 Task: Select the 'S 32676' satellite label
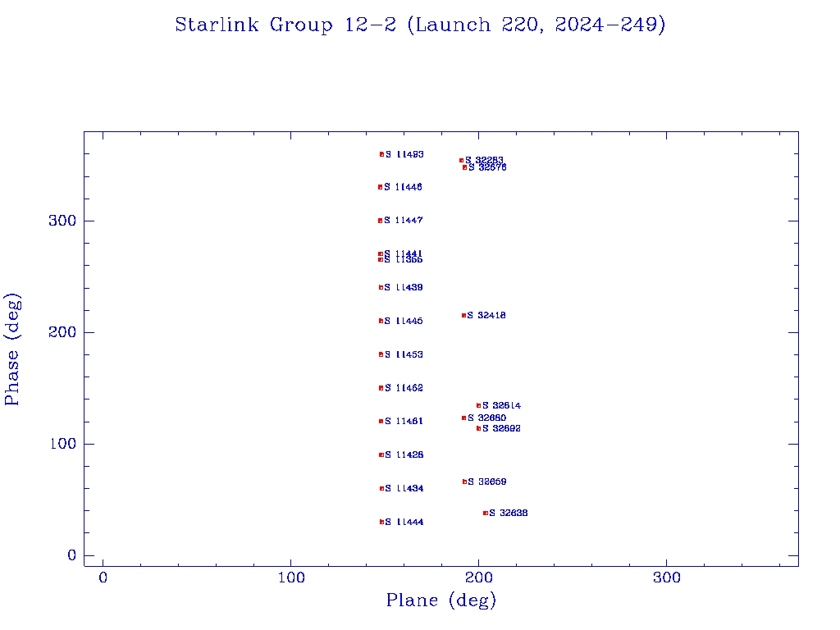tap(487, 167)
